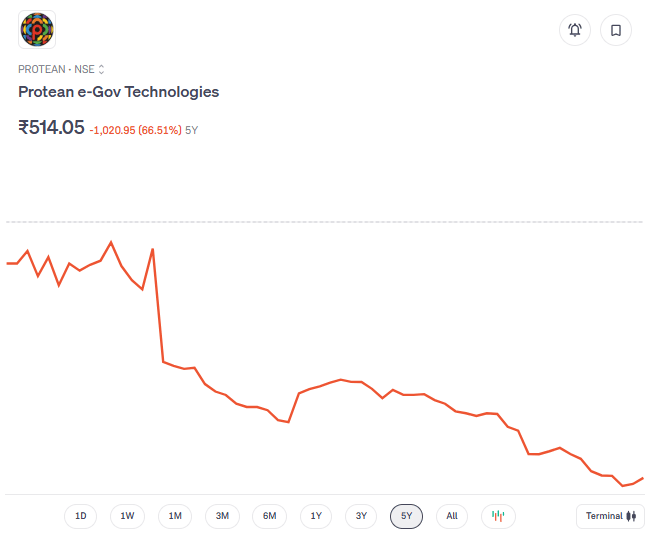
Task: Select the 1D time range
Action: click(81, 516)
